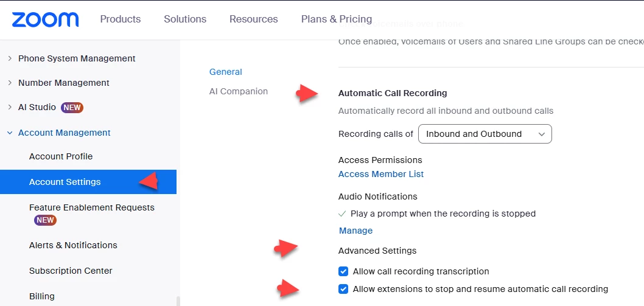Open Recording calls of dropdown
The image size is (644, 306).
pos(485,134)
